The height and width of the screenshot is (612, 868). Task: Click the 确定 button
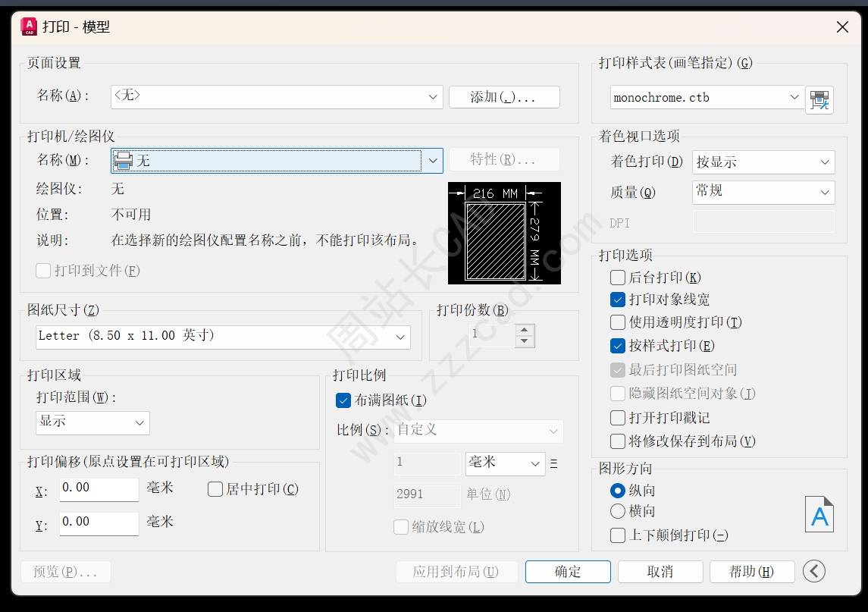point(568,572)
